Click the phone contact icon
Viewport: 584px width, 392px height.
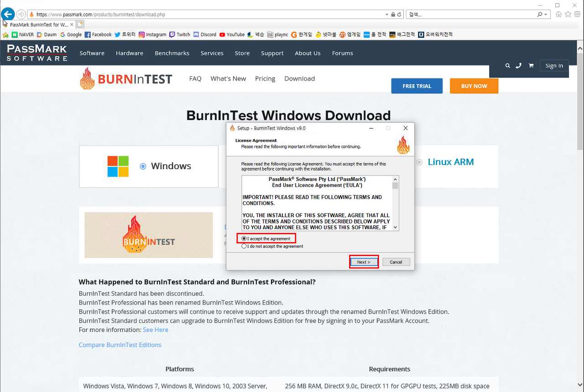[518, 66]
